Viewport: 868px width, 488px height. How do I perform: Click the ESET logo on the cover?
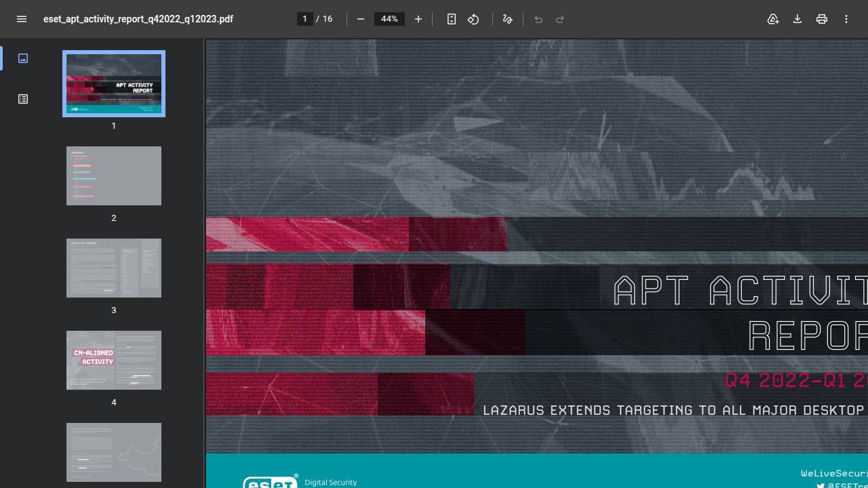(x=271, y=482)
